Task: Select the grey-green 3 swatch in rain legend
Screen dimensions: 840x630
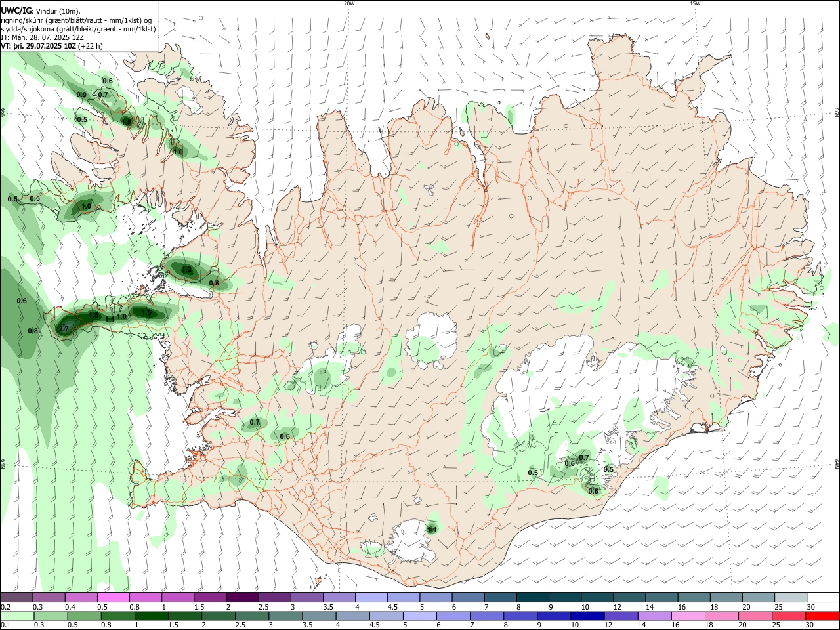Action: (286, 616)
